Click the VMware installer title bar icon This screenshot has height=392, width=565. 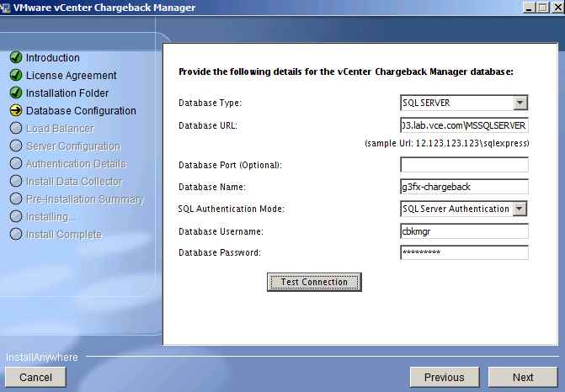[x=5, y=8]
